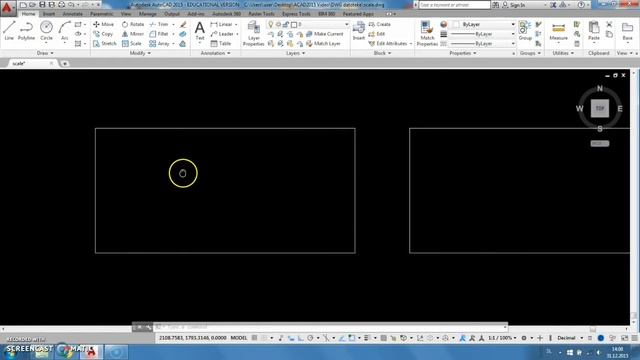The image size is (640, 360).
Task: Click the search keyword input field
Action: [454, 5]
